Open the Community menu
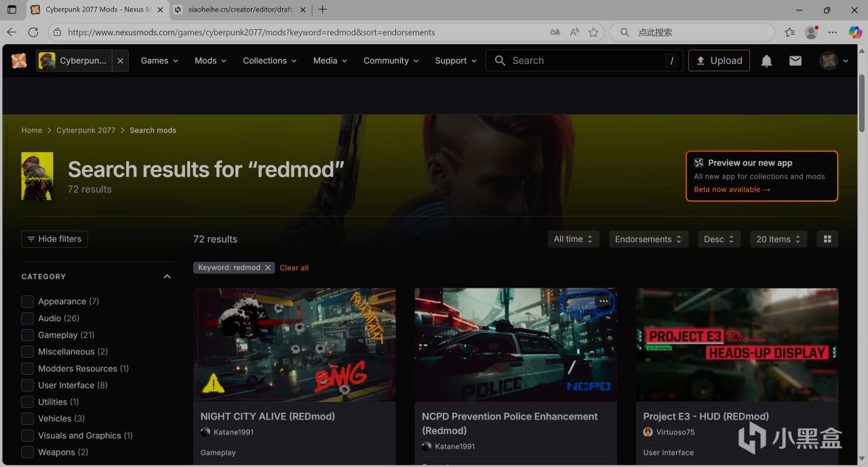 [391, 60]
